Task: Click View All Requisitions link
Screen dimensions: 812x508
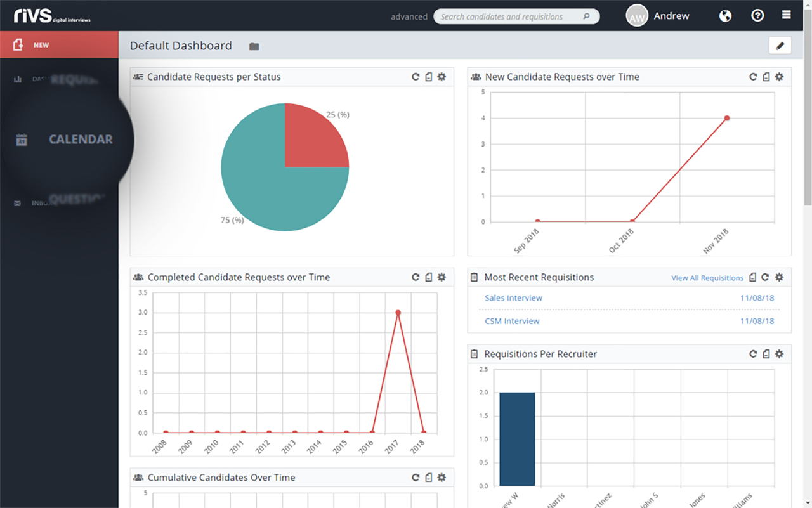Action: point(707,278)
